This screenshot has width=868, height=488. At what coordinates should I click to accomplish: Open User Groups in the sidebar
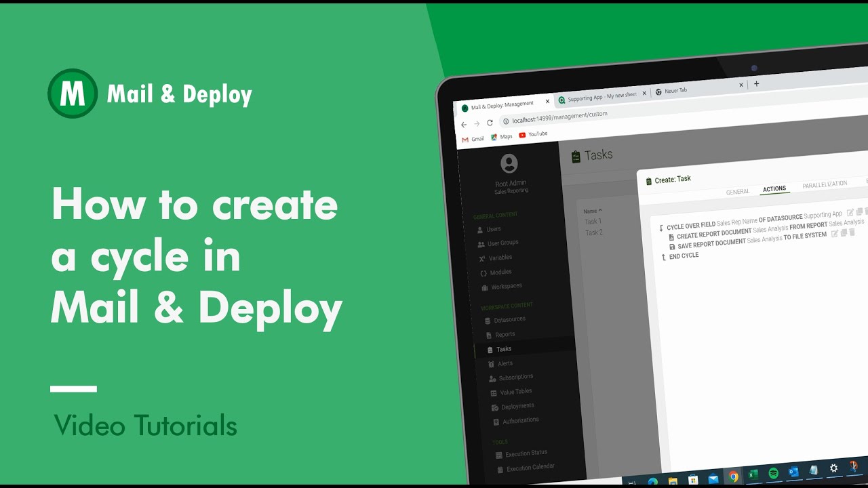pyautogui.click(x=498, y=243)
